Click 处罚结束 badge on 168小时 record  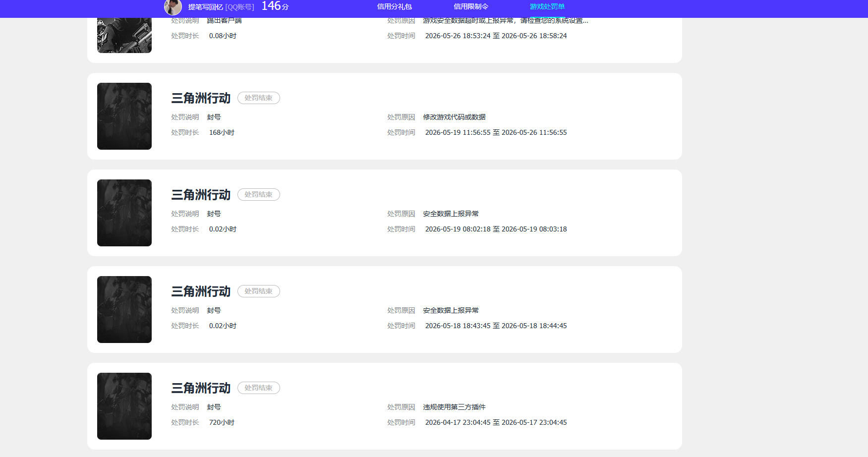coord(259,98)
